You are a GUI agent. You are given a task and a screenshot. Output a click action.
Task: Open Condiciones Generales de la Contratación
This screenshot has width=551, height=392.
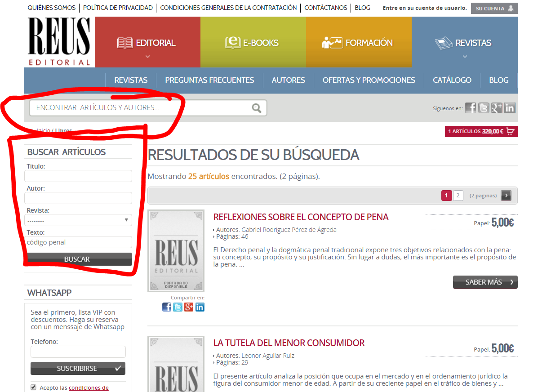pos(228,8)
